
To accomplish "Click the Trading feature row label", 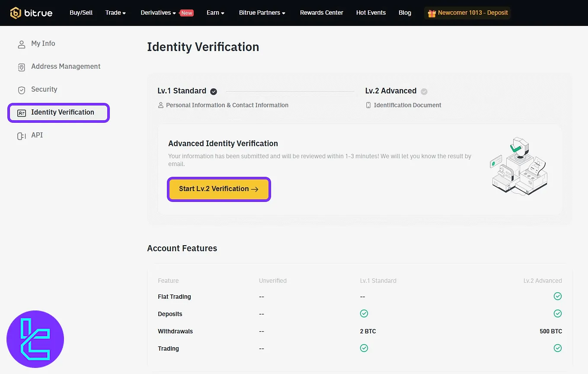I will tap(168, 349).
